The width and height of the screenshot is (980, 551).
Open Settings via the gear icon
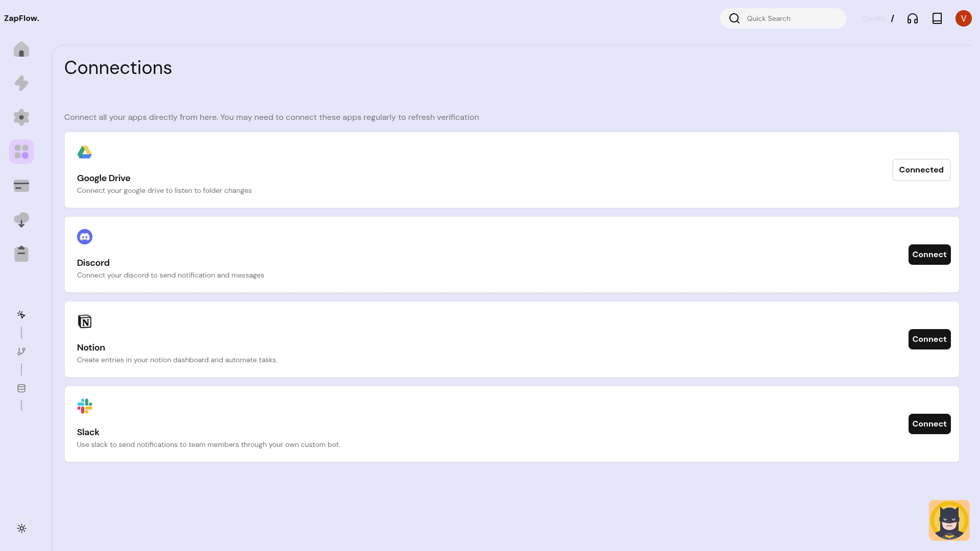click(21, 117)
